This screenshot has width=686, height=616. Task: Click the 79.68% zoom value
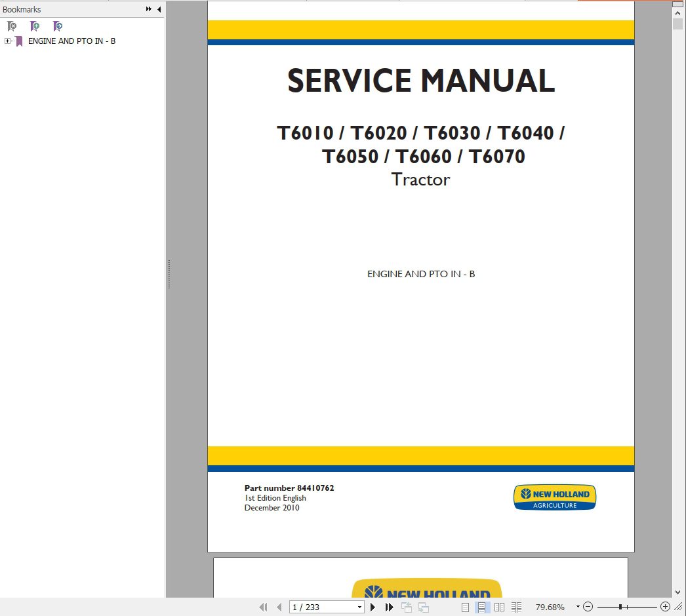[x=550, y=607]
